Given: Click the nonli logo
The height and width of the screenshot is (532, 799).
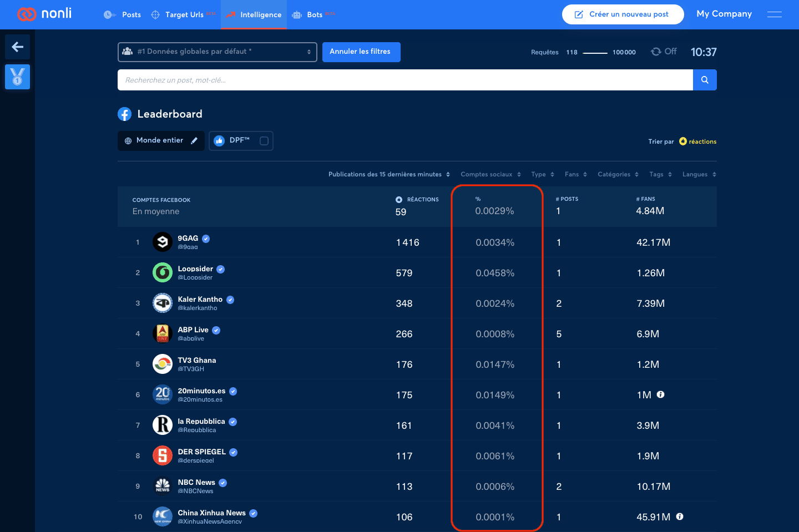Looking at the screenshot, I should coord(44,14).
